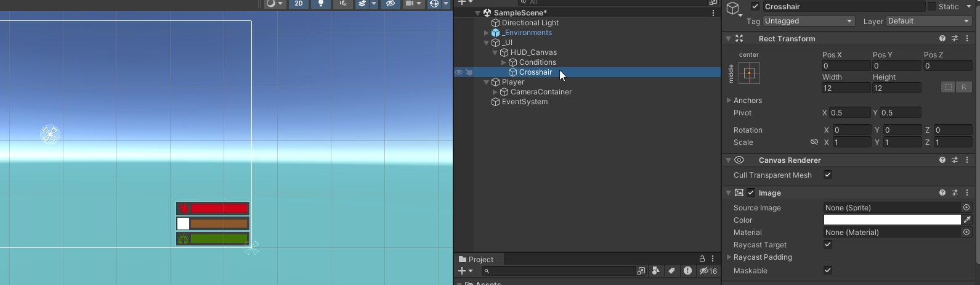Open Image component help icon
Screen dimensions: 980x285
(942, 192)
